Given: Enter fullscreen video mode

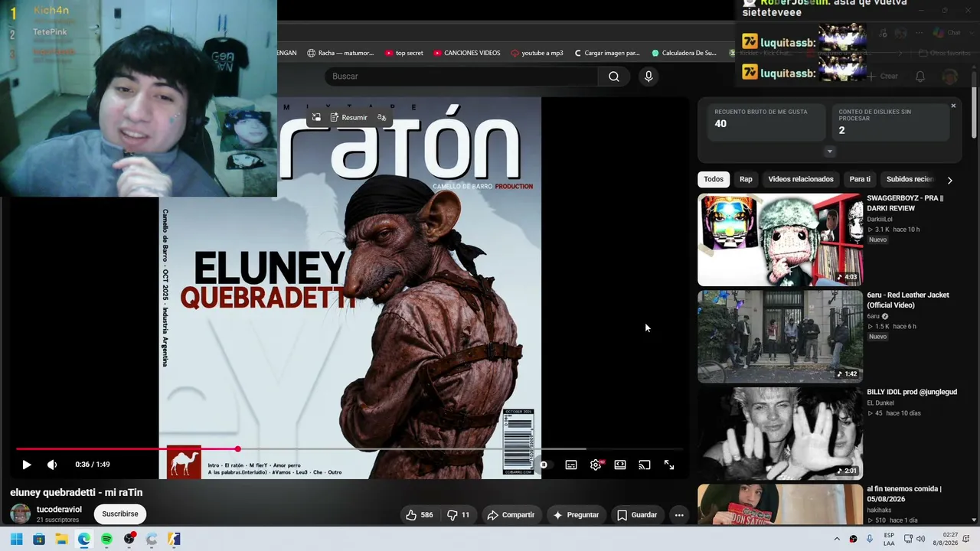Looking at the screenshot, I should tap(669, 465).
